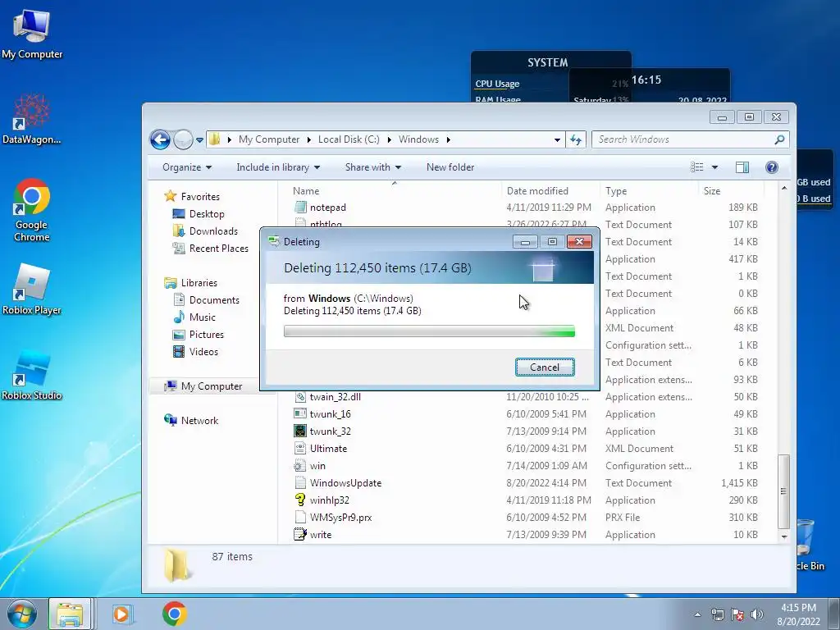840x630 pixels.
Task: Select Documents library in navigation pane
Action: (x=214, y=300)
